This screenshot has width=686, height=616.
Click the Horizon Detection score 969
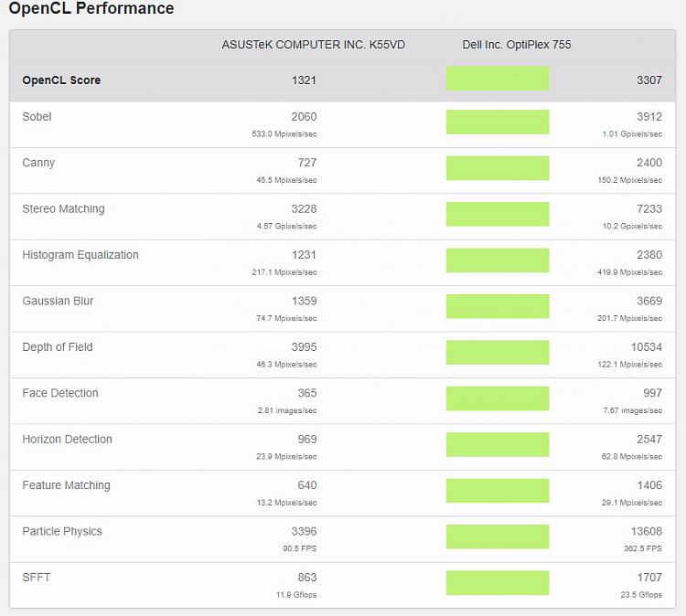[307, 440]
